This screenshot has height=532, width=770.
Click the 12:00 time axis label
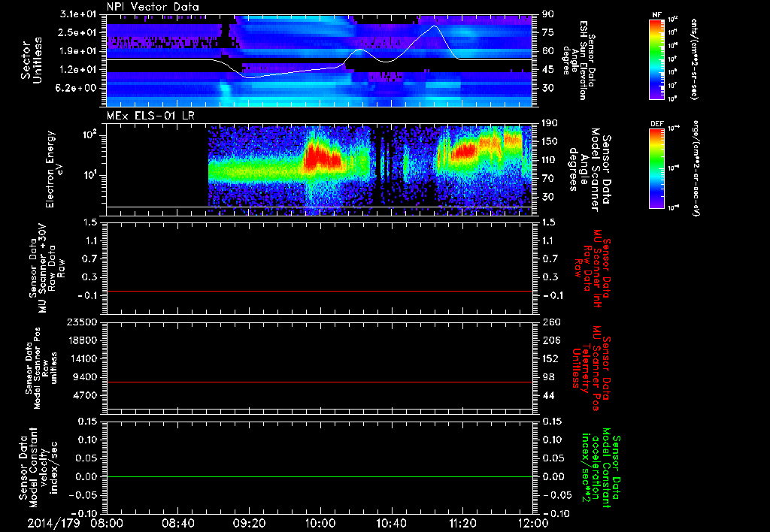pyautogui.click(x=533, y=523)
